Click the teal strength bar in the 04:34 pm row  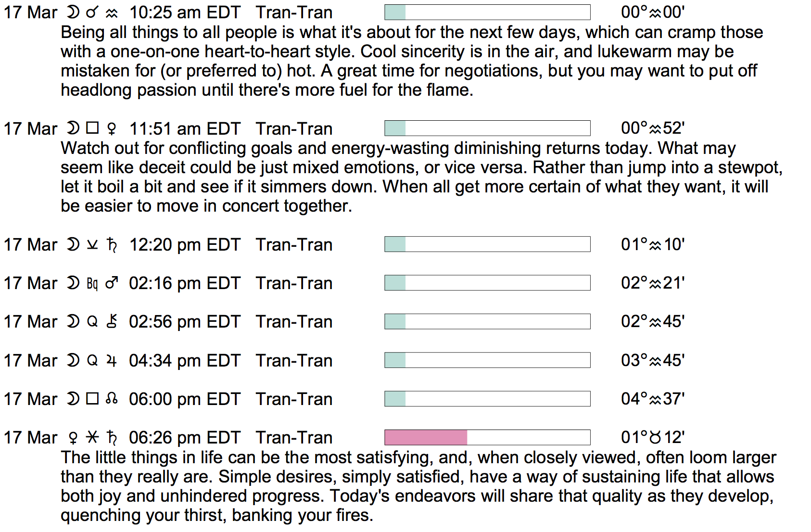click(x=395, y=360)
